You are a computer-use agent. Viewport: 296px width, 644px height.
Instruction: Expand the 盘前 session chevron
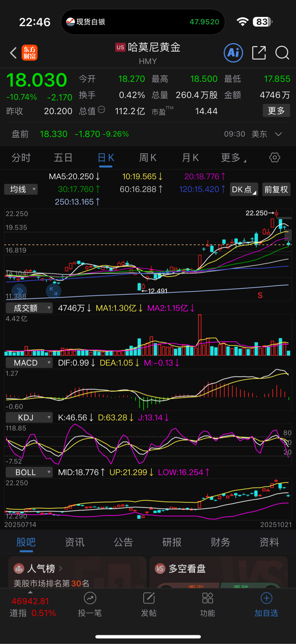pos(278,134)
